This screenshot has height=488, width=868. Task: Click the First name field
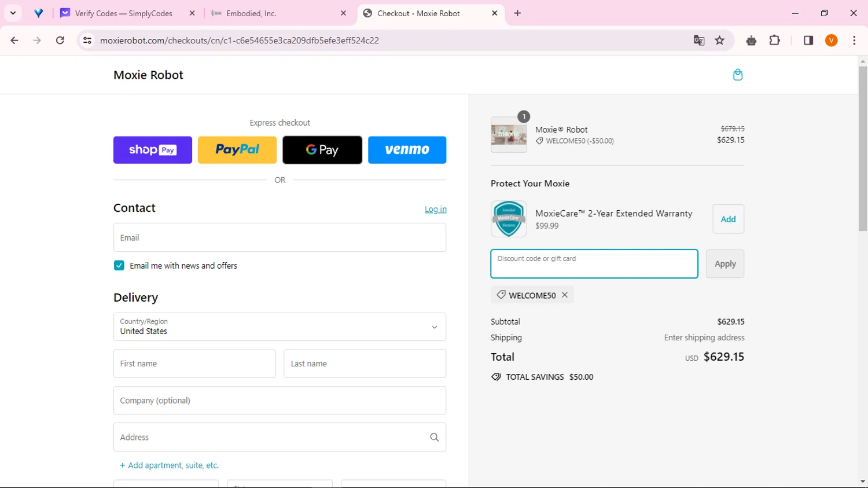(194, 364)
